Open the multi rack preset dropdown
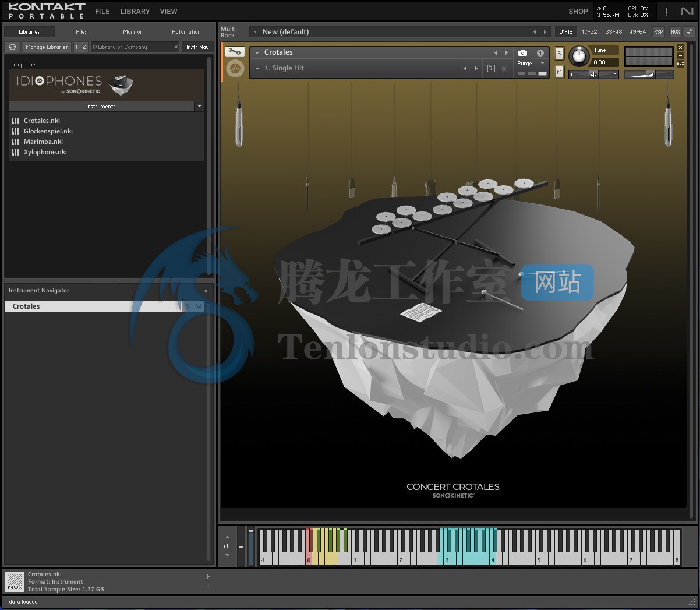The height and width of the screenshot is (610, 700). pos(255,32)
